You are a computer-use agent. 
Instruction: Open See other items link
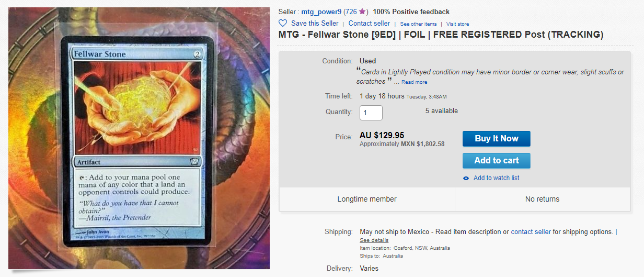click(x=418, y=24)
